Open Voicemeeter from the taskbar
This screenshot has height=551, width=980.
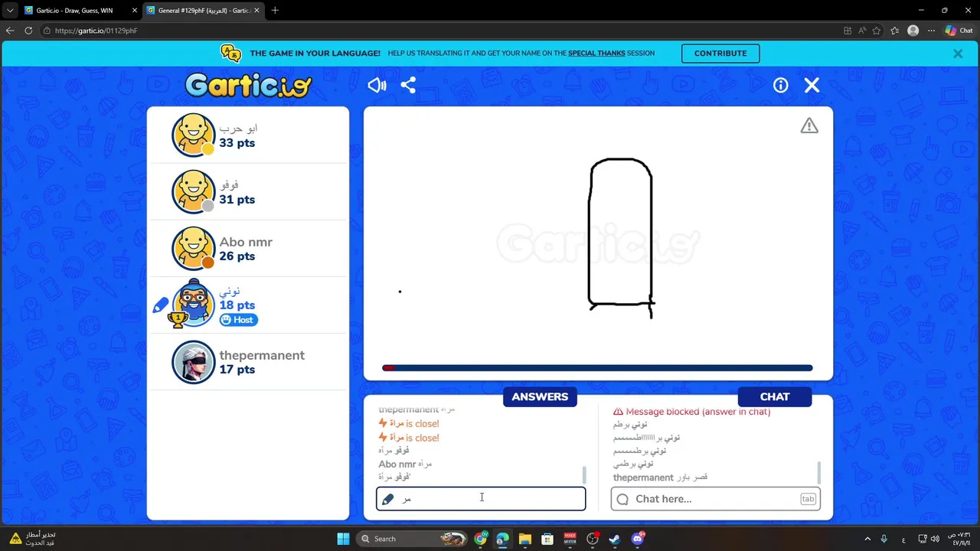click(570, 539)
